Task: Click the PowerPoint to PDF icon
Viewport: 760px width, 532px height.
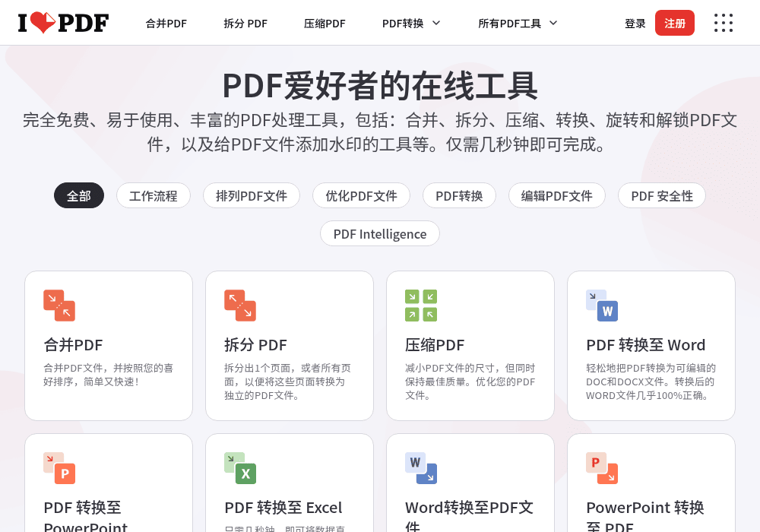Action: [x=602, y=468]
